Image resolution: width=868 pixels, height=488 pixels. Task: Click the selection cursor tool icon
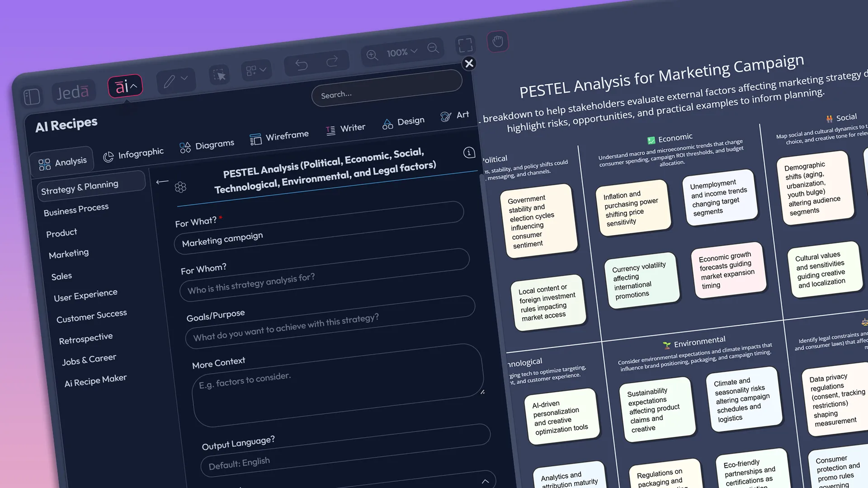tap(219, 75)
